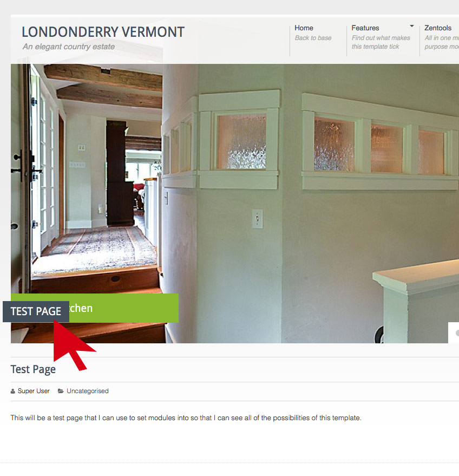Click 'Find out what makes this template tick'
Screen dimensions: 459x476
381,42
